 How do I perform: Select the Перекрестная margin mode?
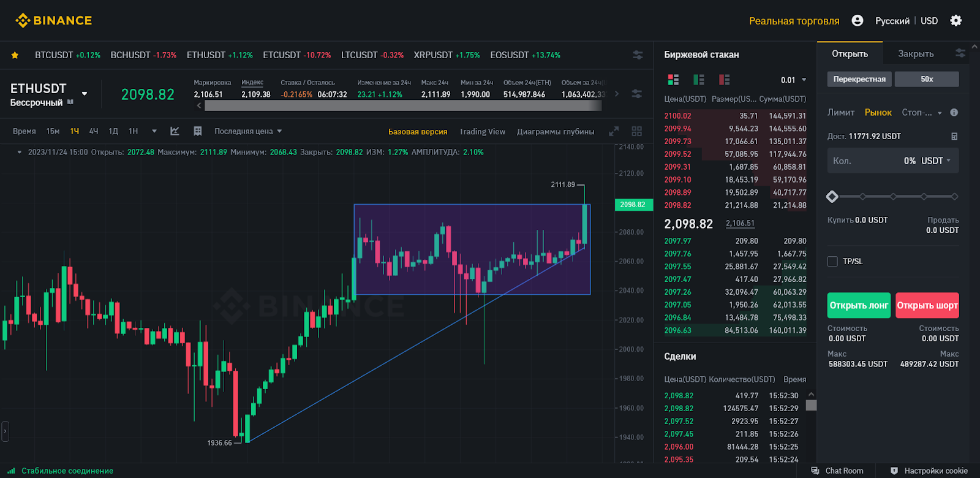859,79
